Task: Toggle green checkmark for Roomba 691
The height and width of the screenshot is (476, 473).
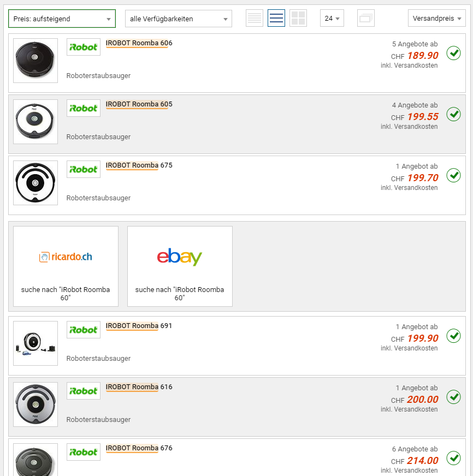Action: pyautogui.click(x=453, y=336)
